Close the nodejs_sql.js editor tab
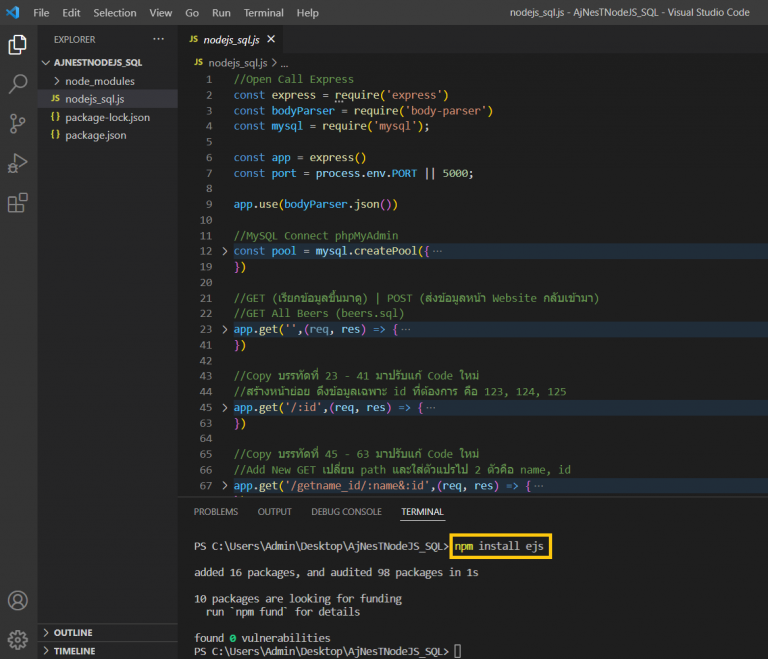 [x=270, y=39]
